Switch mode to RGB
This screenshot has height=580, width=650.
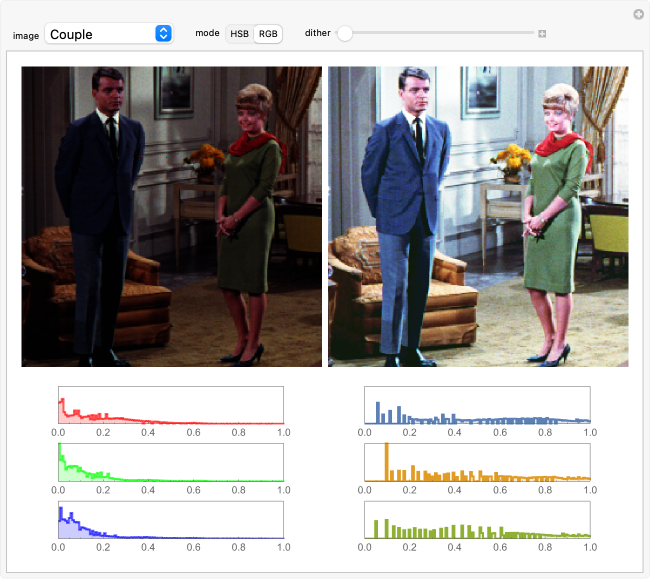(x=268, y=34)
